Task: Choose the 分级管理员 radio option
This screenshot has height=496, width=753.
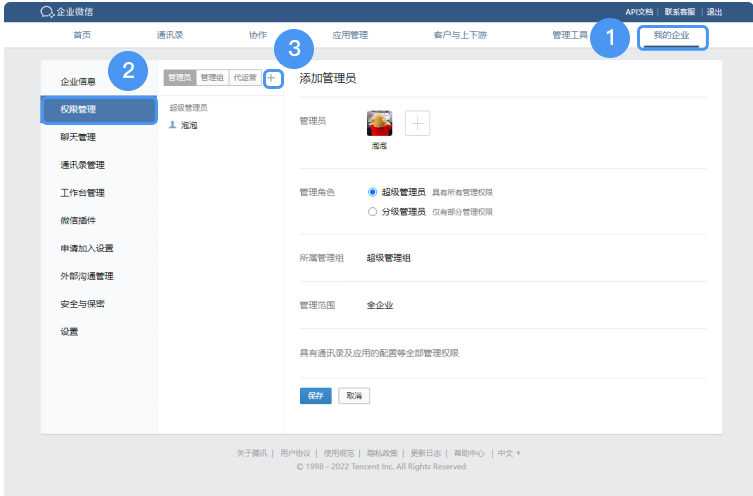Action: [x=373, y=212]
